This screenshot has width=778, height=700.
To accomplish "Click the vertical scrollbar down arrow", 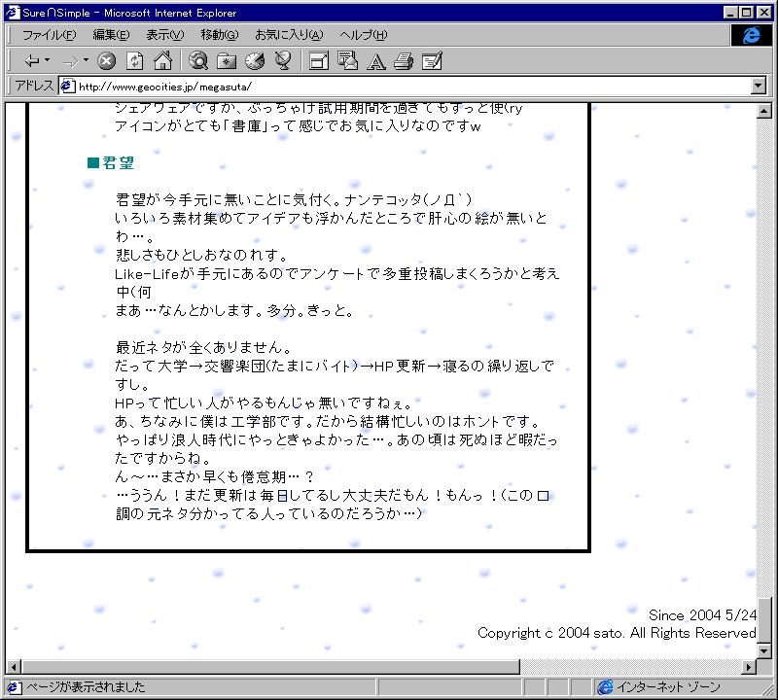I will [x=764, y=650].
